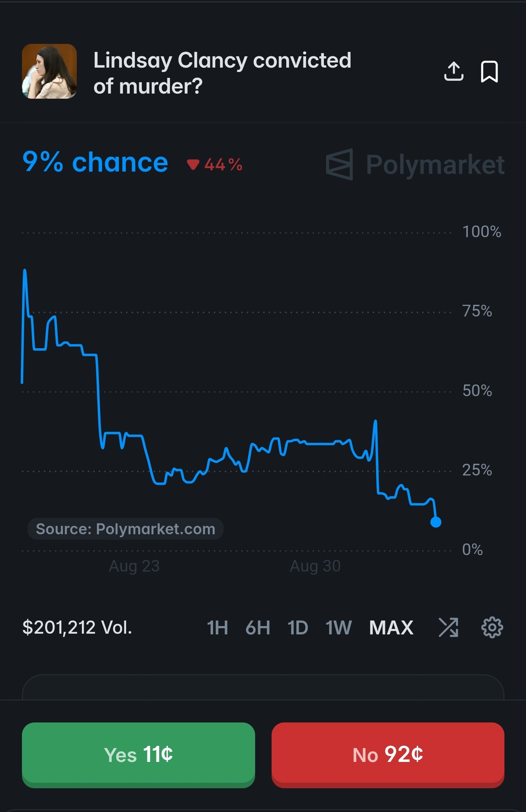526x812 pixels.
Task: Tap the Source: Polymarket.com label
Action: coord(125,529)
